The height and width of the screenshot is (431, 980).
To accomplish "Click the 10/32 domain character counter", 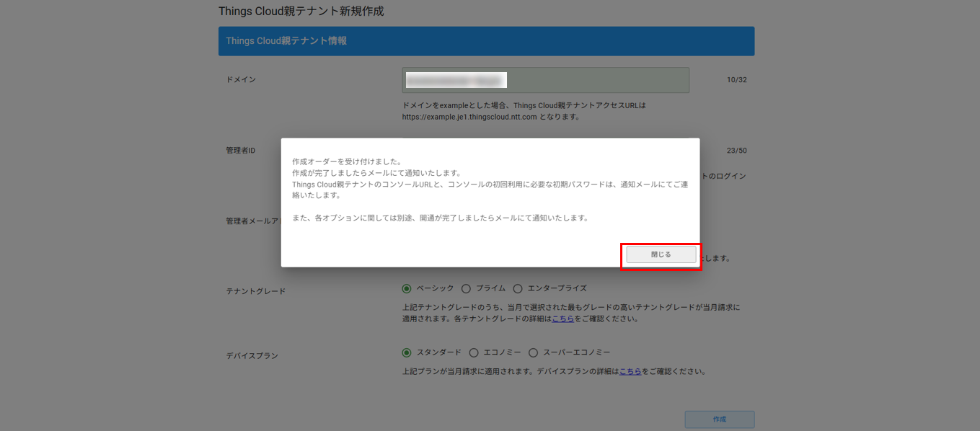I will pos(736,80).
